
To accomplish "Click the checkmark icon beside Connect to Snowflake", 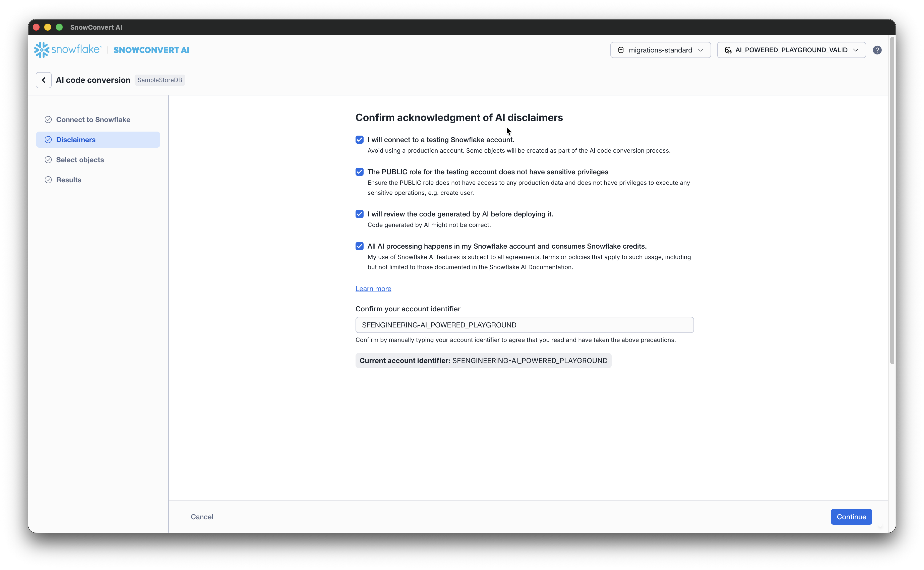I will click(48, 120).
